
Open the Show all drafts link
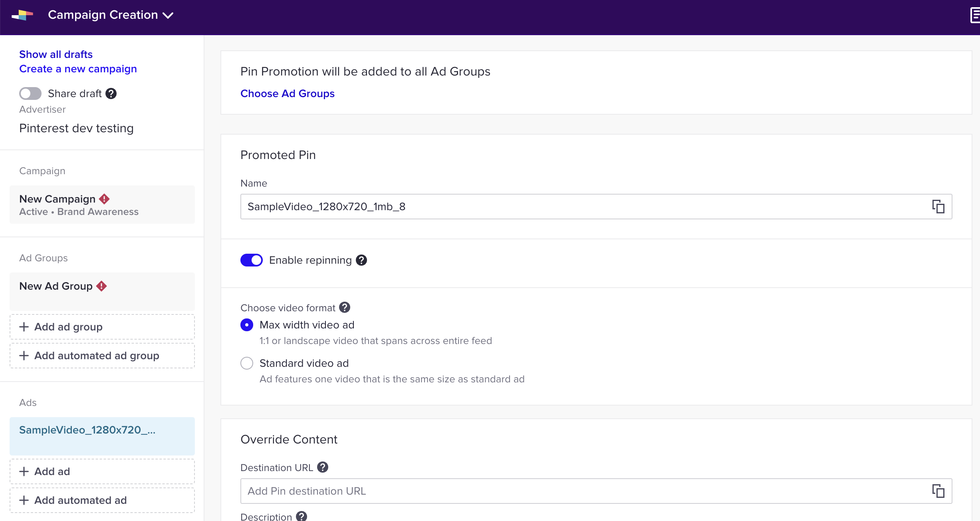click(x=56, y=54)
